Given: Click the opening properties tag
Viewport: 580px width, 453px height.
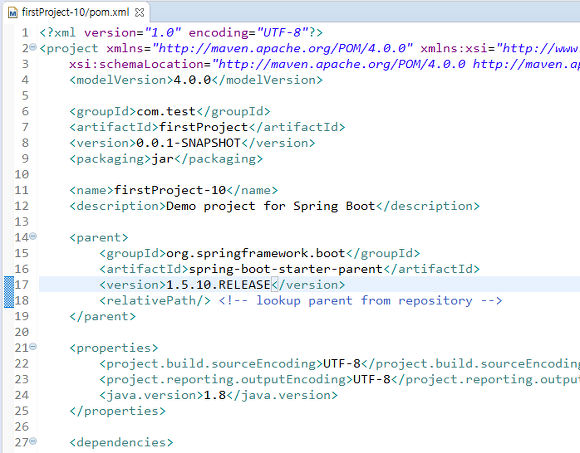Looking at the screenshot, I should (x=114, y=348).
